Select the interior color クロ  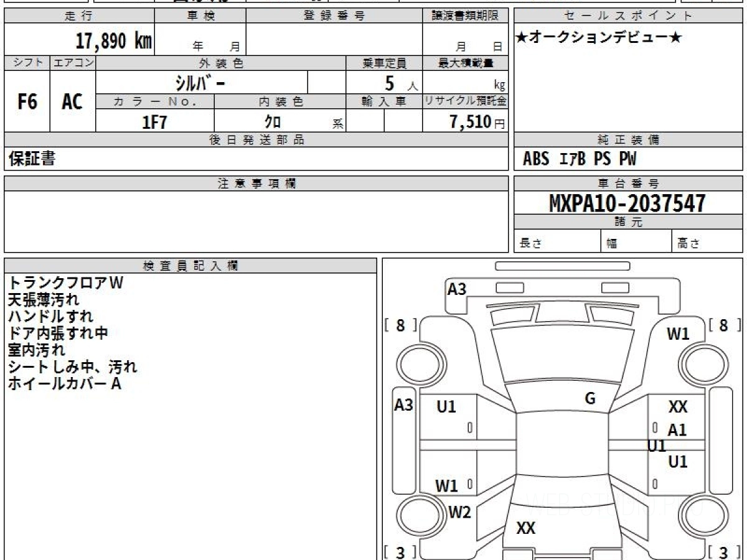point(273,122)
